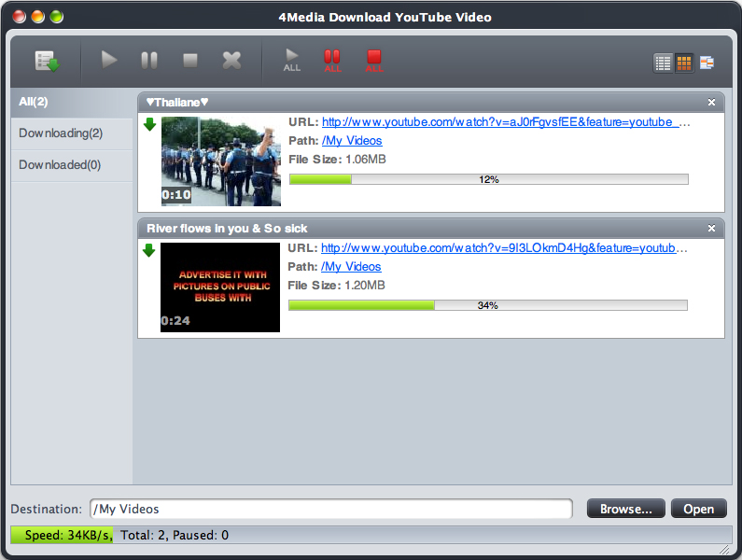Click the Speed: 34KB/s status indicator

tap(62, 535)
